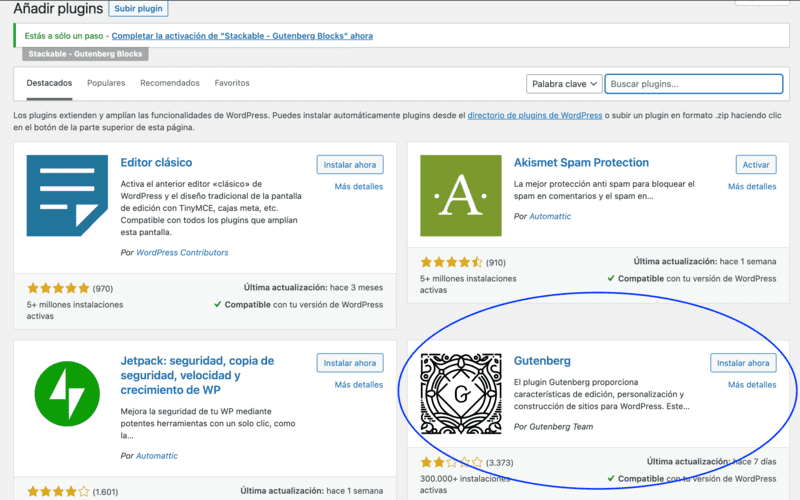Install the Editor clásico plugin now
Screen dimensions: 800x500
pyautogui.click(x=350, y=164)
